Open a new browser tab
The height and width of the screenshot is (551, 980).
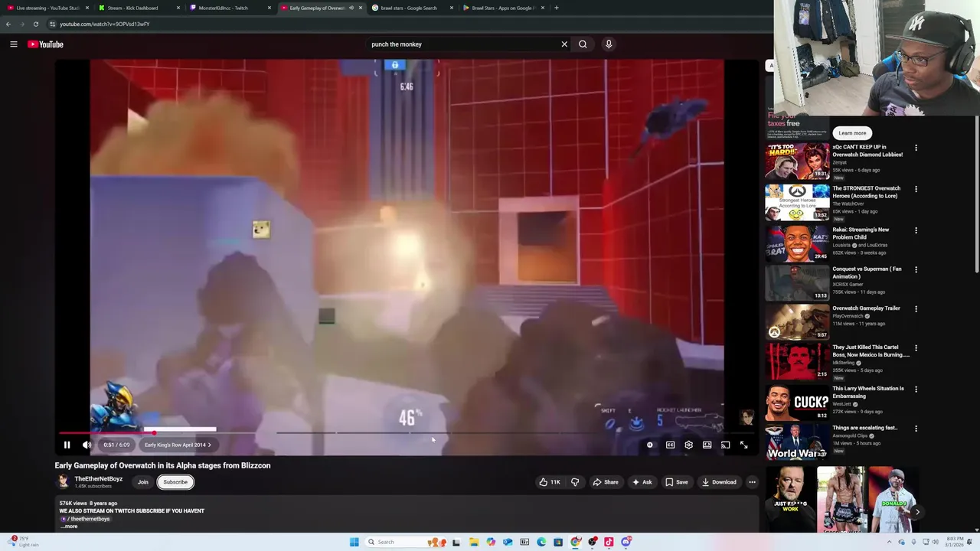[x=557, y=8]
